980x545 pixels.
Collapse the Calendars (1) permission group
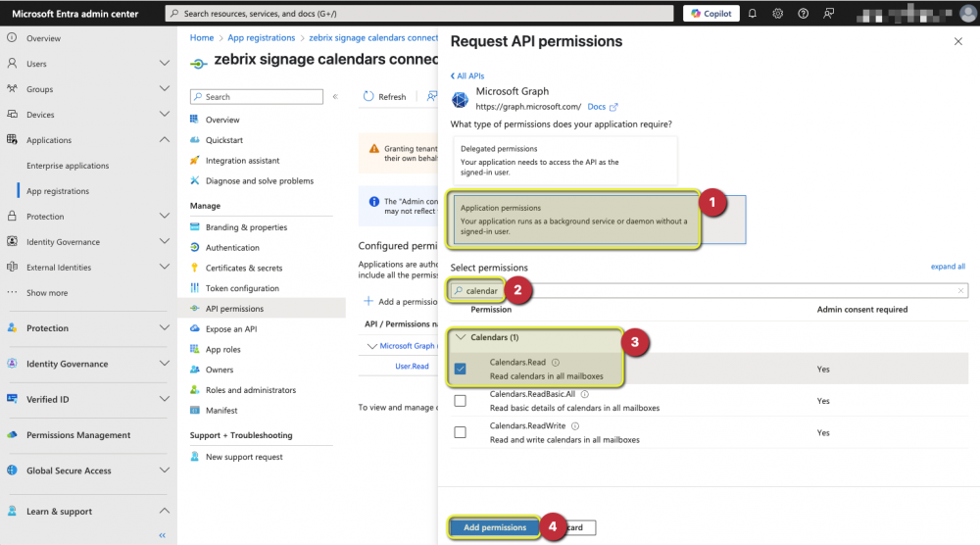point(462,337)
